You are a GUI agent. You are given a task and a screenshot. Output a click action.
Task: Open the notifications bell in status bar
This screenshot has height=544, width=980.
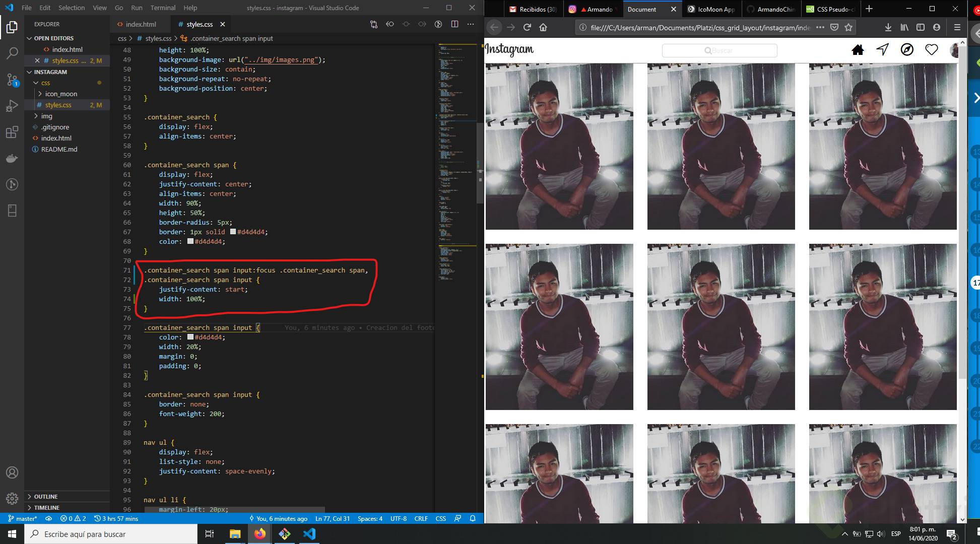click(473, 518)
